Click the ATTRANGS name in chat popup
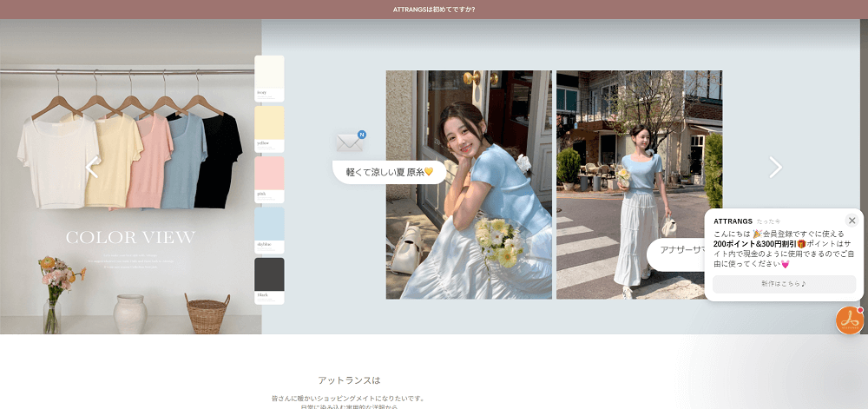The width and height of the screenshot is (868, 409). tap(733, 221)
